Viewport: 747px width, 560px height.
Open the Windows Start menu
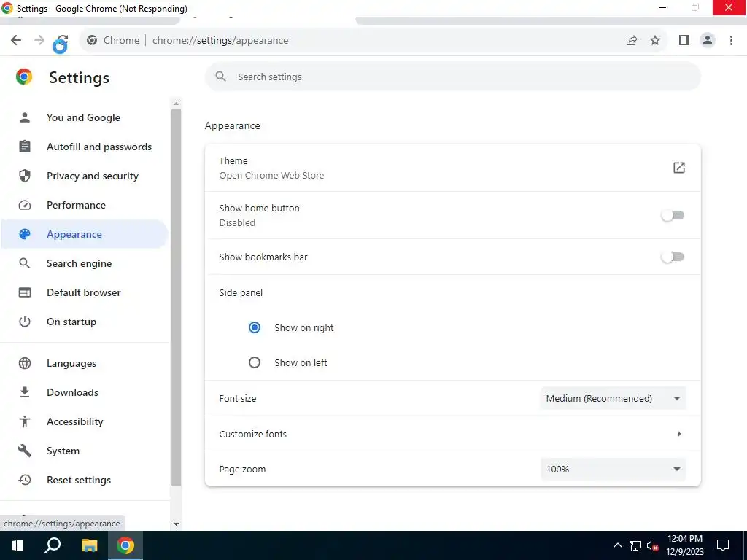[x=18, y=545]
